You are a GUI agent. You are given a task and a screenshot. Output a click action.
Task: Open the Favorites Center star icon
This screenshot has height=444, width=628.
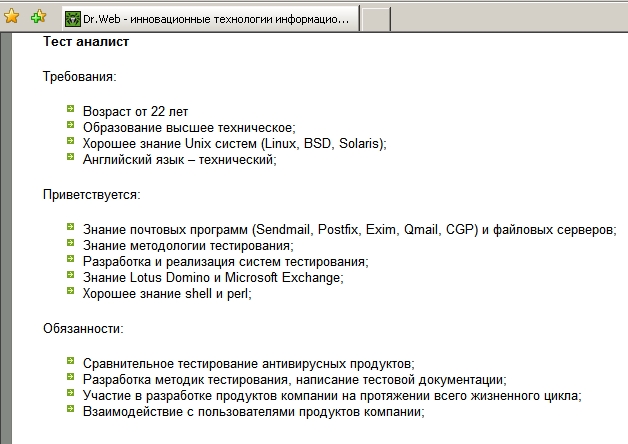coord(12,18)
